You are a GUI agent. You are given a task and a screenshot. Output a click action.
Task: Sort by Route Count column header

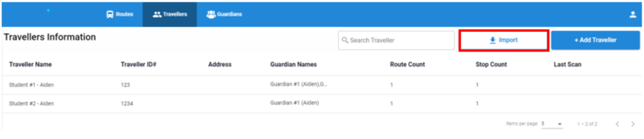click(407, 64)
